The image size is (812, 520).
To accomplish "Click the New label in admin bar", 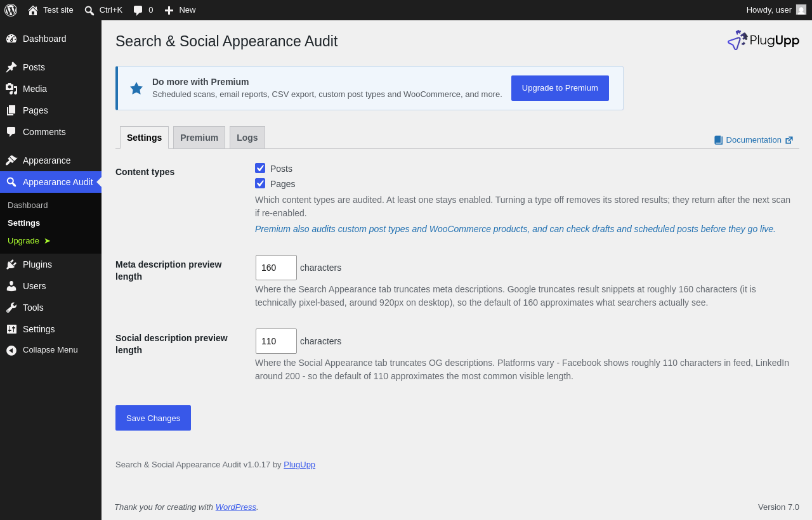I will (187, 10).
